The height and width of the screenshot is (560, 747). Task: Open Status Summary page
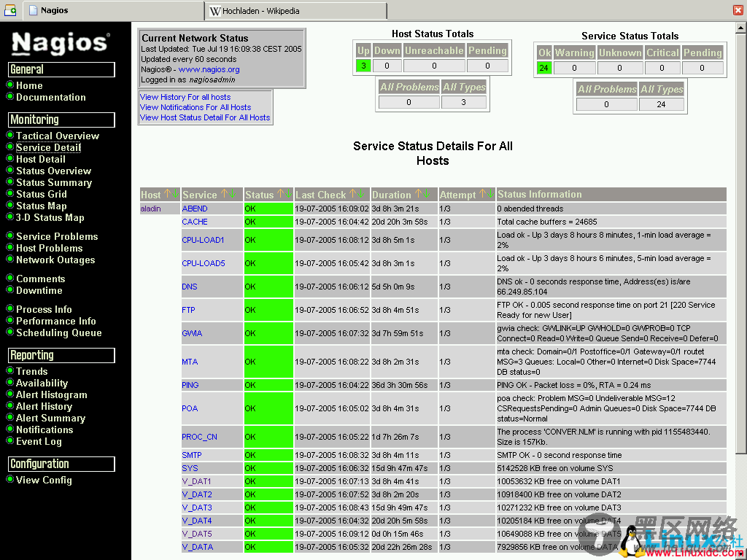click(x=54, y=182)
